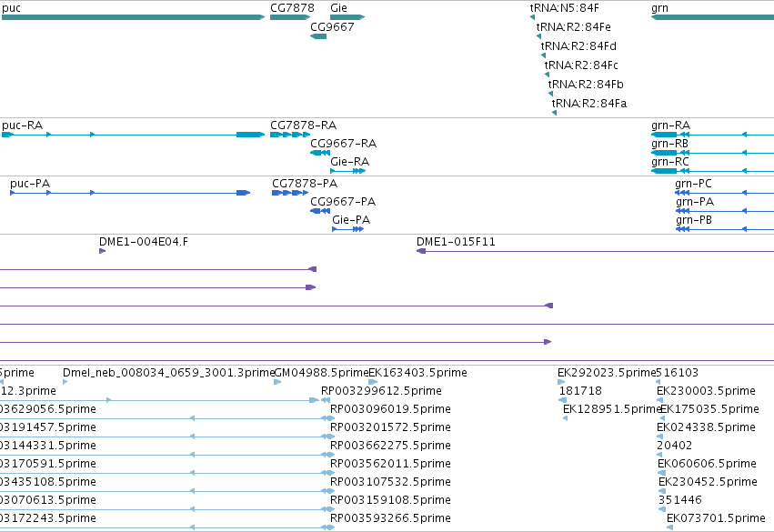Select the puc gene bar
The height and width of the screenshot is (532, 774).
pyautogui.click(x=133, y=17)
